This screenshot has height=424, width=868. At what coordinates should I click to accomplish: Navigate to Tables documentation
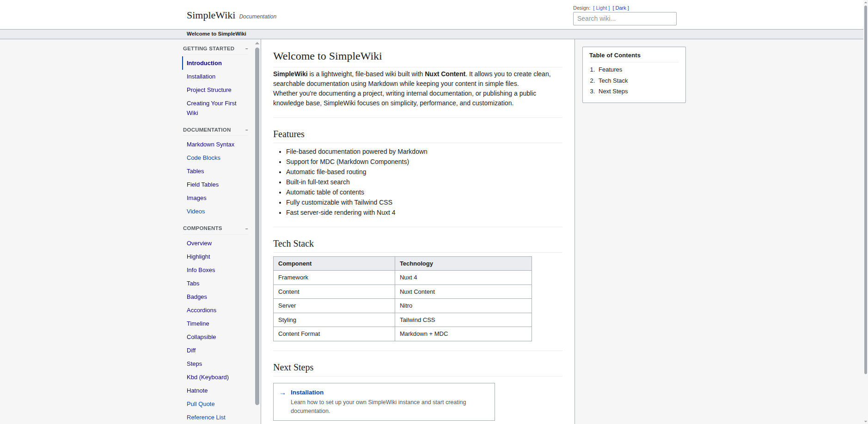pos(195,171)
